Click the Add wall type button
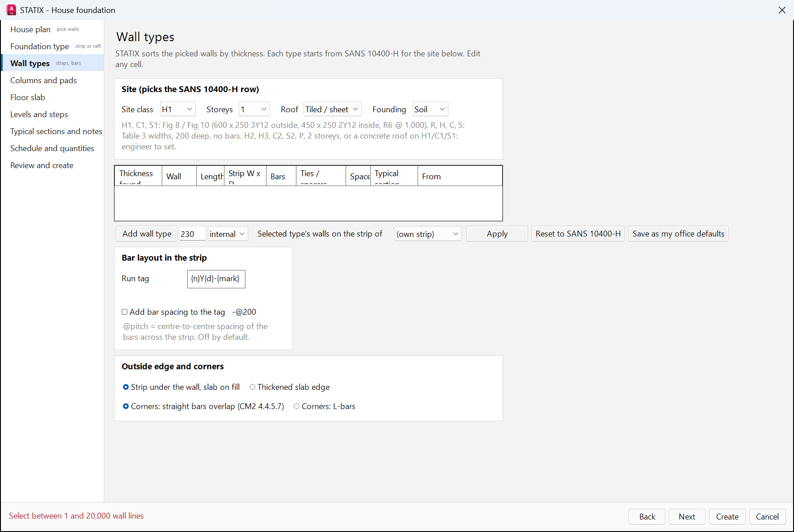This screenshot has width=794, height=532. 147,234
